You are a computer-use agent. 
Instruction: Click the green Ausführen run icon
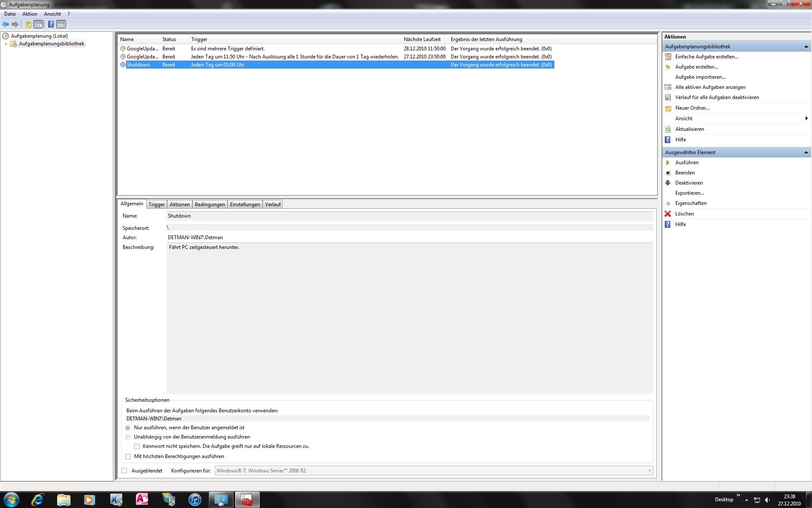(x=668, y=163)
